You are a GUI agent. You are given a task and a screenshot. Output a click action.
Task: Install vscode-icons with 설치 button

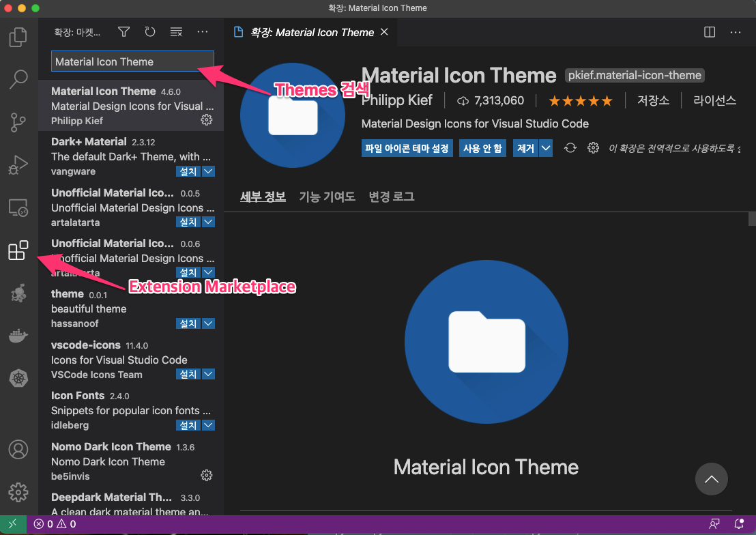188,374
